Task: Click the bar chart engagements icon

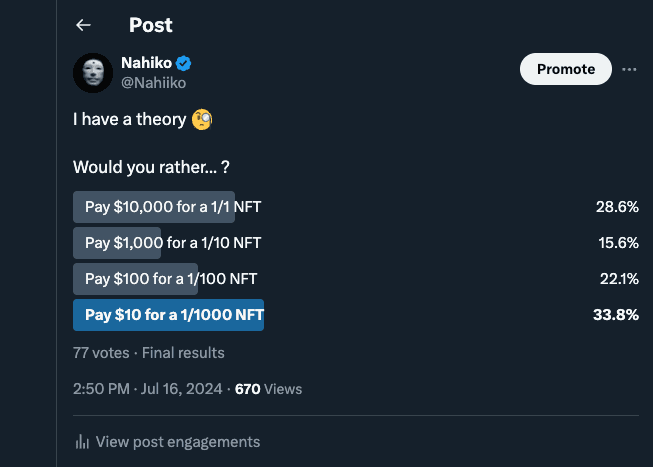Action: pos(82,442)
